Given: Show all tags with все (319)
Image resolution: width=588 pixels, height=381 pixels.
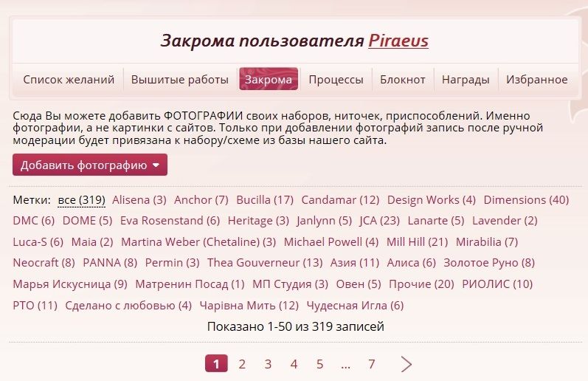Looking at the screenshot, I should coord(81,200).
